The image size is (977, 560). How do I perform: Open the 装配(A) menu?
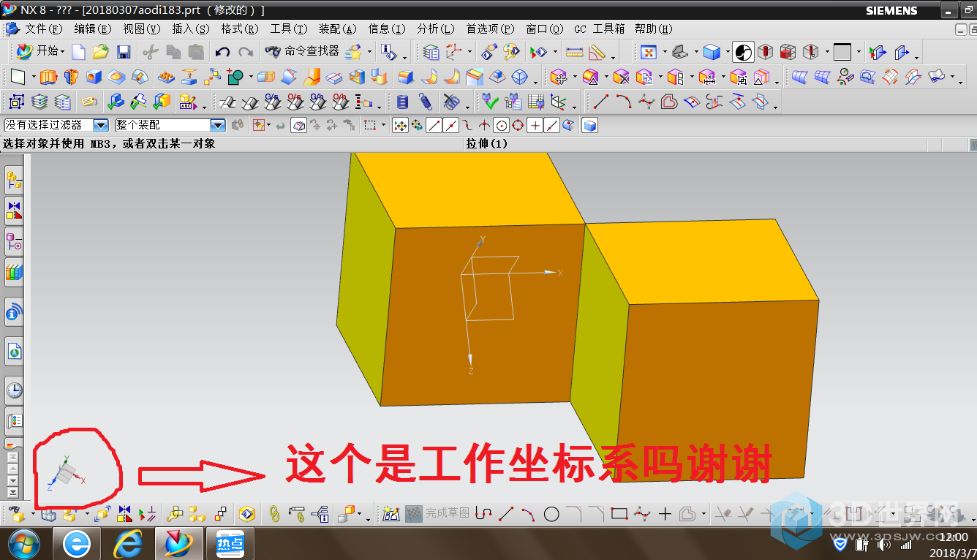[338, 29]
